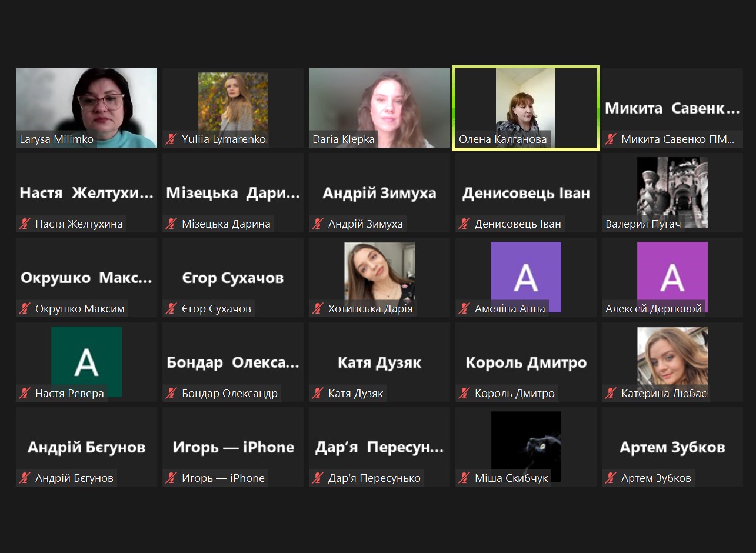756x553 pixels.
Task: Click large name text Окрушко Макс…
Action: [x=86, y=278]
